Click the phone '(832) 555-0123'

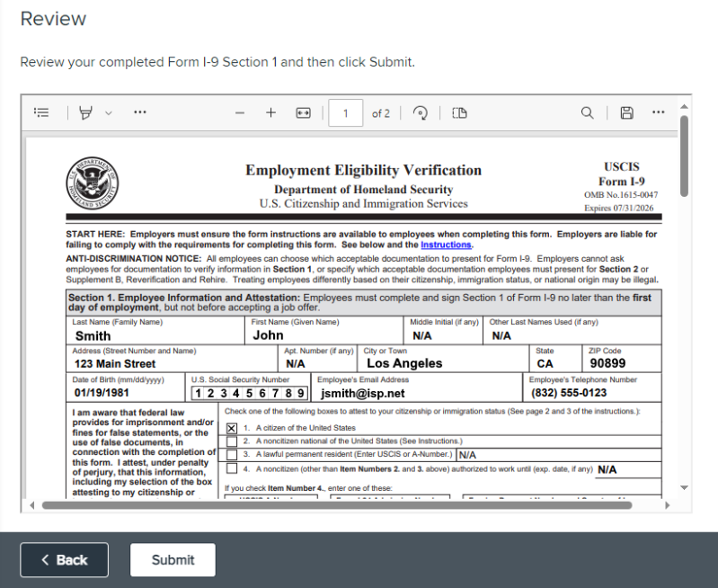(x=569, y=393)
